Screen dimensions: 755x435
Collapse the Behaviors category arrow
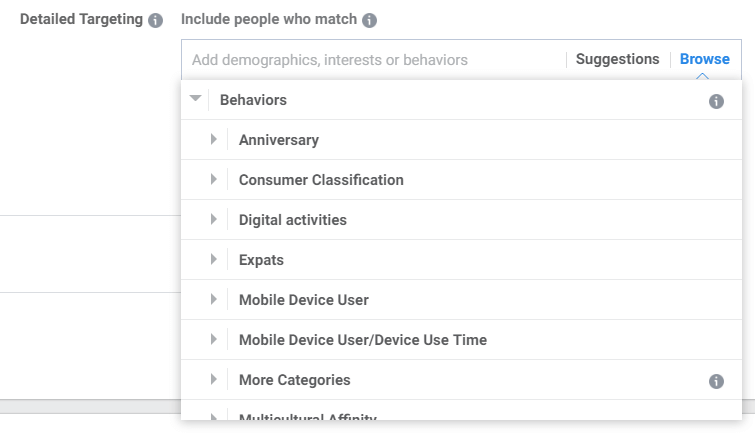pyautogui.click(x=195, y=98)
